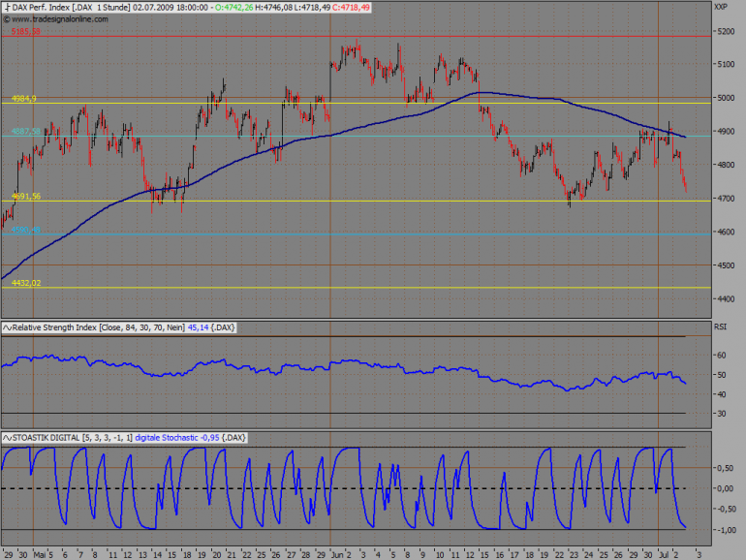Image resolution: width=746 pixels, height=560 pixels.
Task: Click the yellow 4984,9 level label
Action: tap(24, 99)
